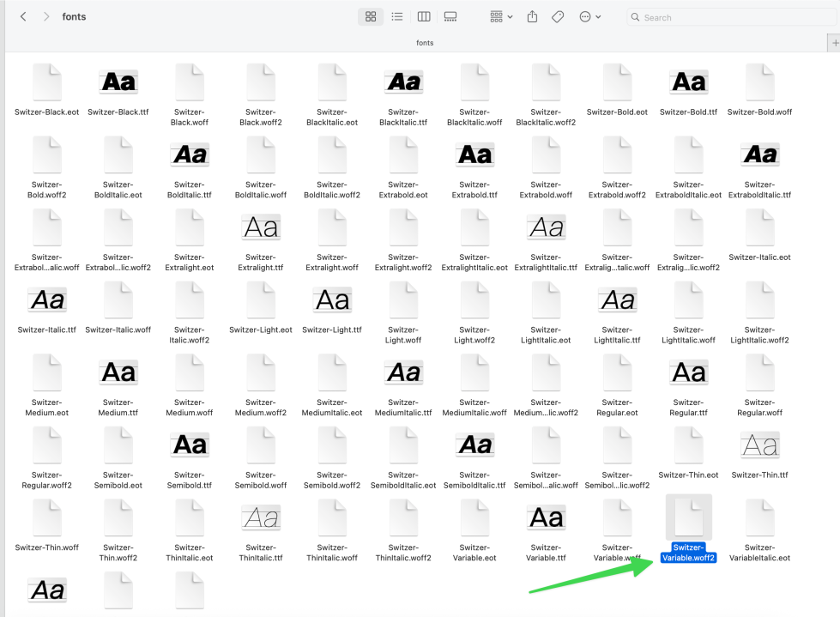Select Switzer-Variable.woff2 file

click(688, 518)
